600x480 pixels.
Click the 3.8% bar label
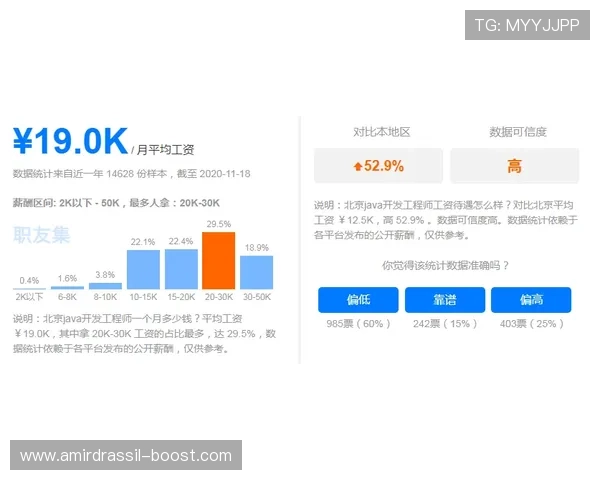(105, 275)
